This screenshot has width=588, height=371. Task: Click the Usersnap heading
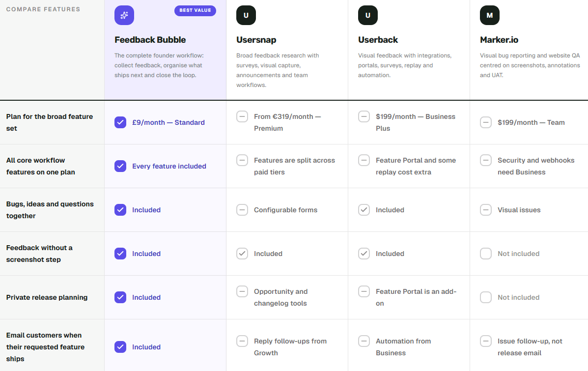tap(256, 40)
